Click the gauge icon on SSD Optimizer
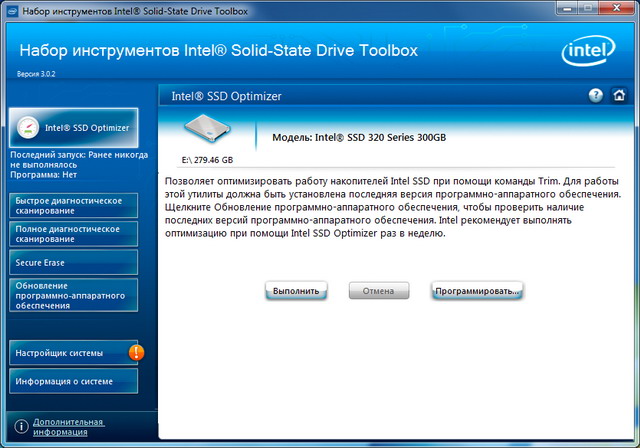This screenshot has height=448, width=640. point(28,128)
